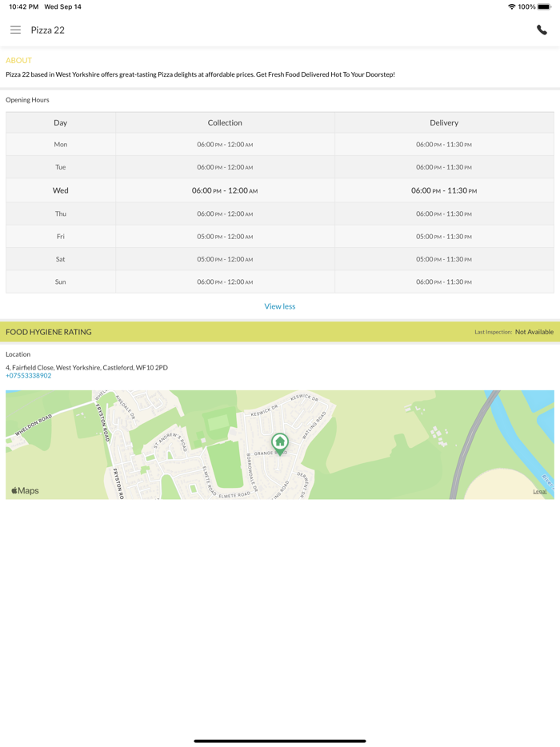Tap the Opening Hours label
The height and width of the screenshot is (747, 560).
pyautogui.click(x=27, y=99)
